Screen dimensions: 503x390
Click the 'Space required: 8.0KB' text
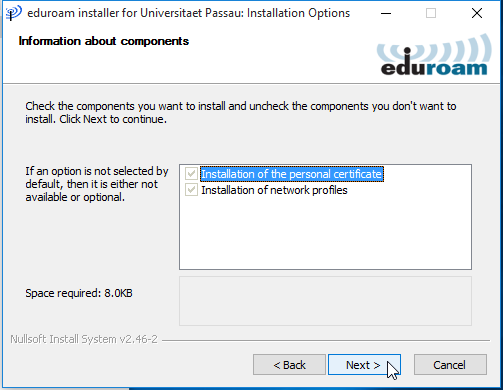pos(79,293)
